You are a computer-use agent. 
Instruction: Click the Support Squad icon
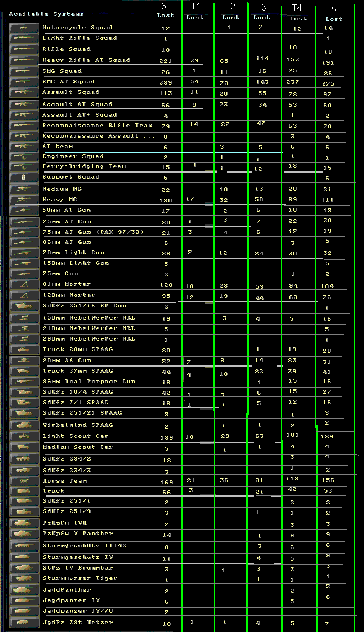pyautogui.click(x=24, y=177)
